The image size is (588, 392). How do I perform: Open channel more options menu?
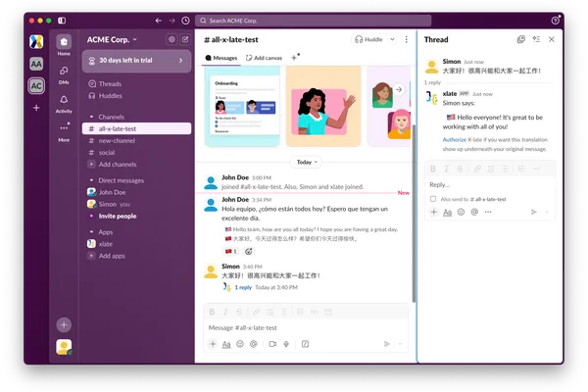point(406,39)
